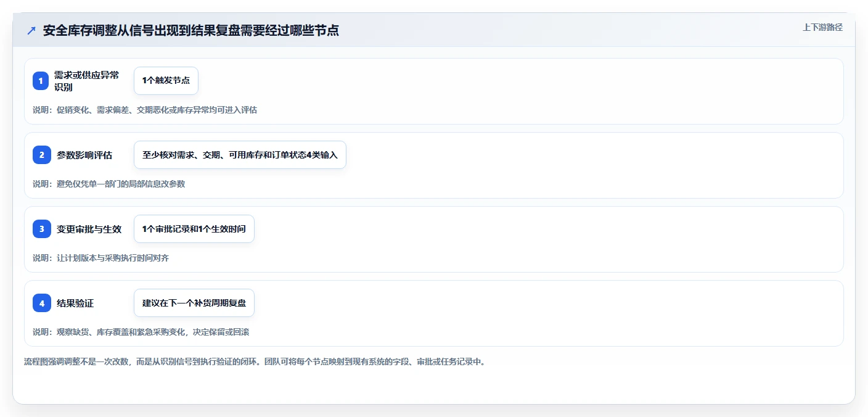Select the 参数影响评估 step title
Viewport: 868px width, 417px height.
coord(84,155)
